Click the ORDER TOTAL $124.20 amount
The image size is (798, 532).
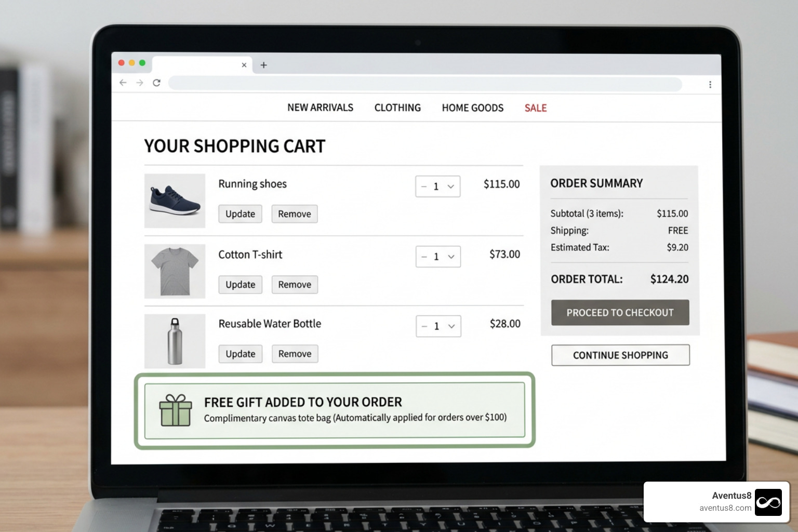click(669, 279)
